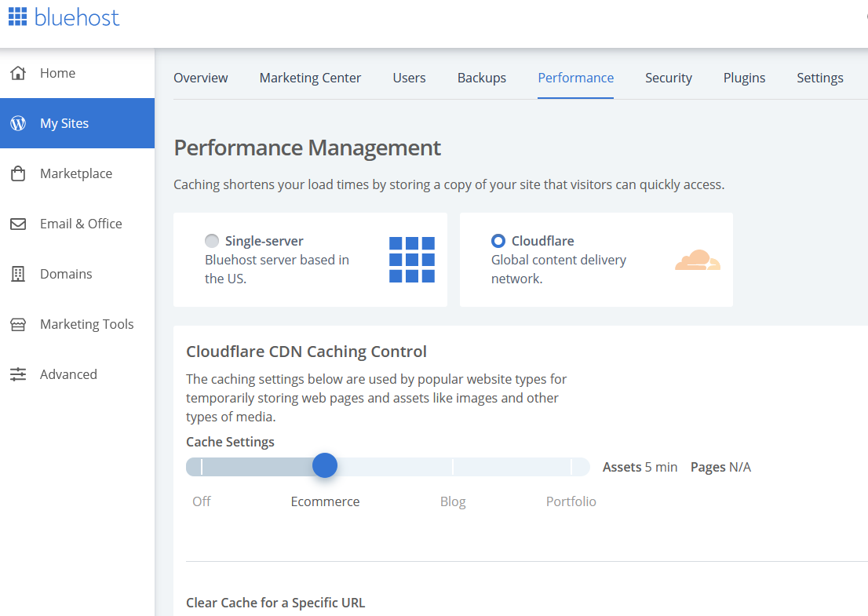868x616 pixels.
Task: Click the Performance Management heading
Action: click(307, 148)
